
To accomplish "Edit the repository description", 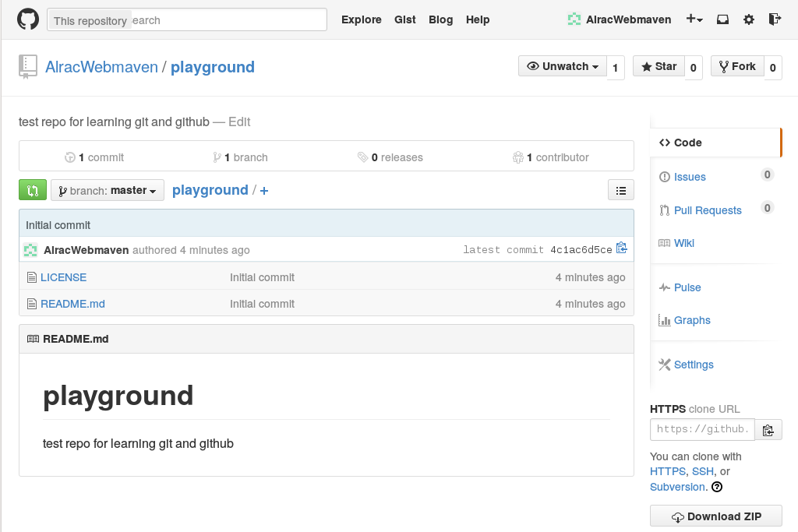I will (239, 122).
